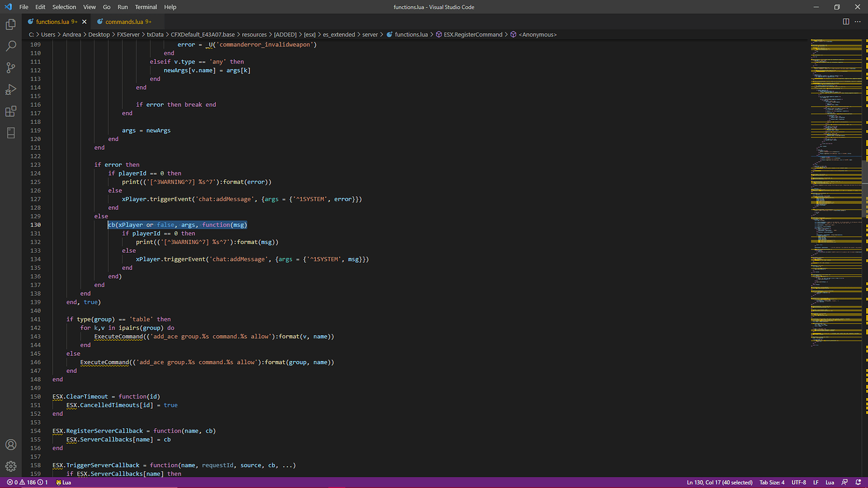Open the Explorer sidebar
868x488 pixels.
tap(10, 23)
